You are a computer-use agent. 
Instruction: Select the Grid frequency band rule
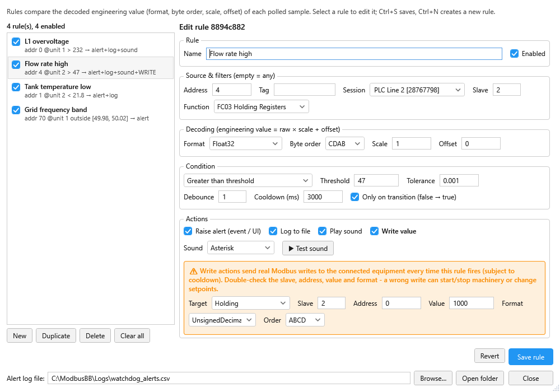pos(91,114)
